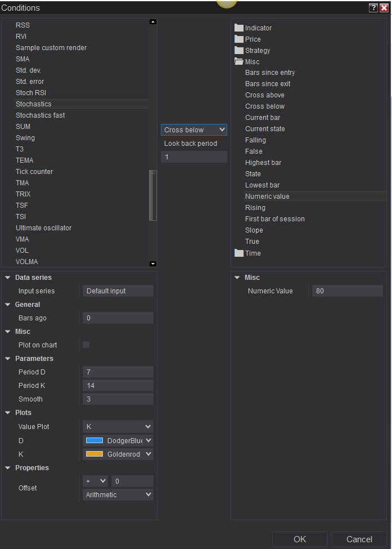Open the Time folder

tap(253, 253)
